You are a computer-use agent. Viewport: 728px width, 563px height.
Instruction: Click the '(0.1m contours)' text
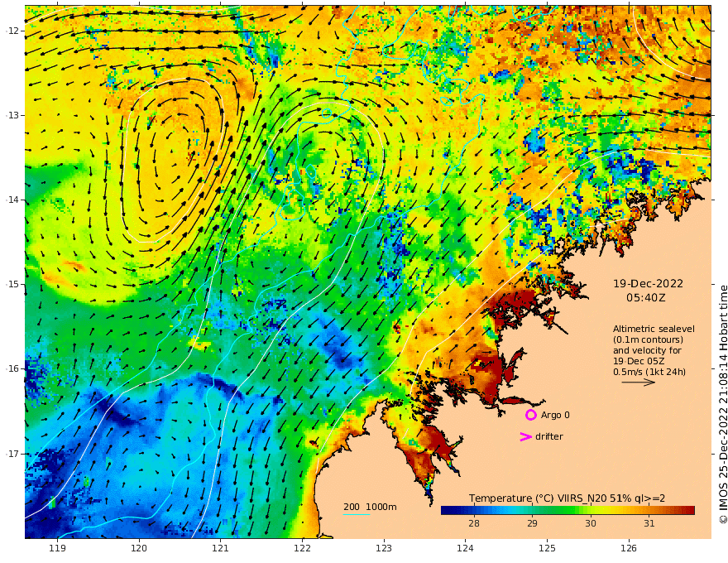(648, 339)
